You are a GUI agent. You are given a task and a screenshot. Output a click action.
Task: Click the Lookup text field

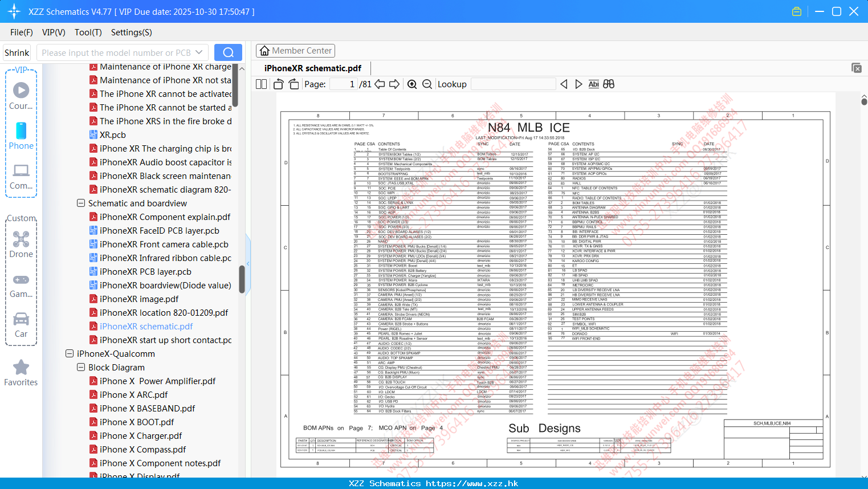point(513,84)
